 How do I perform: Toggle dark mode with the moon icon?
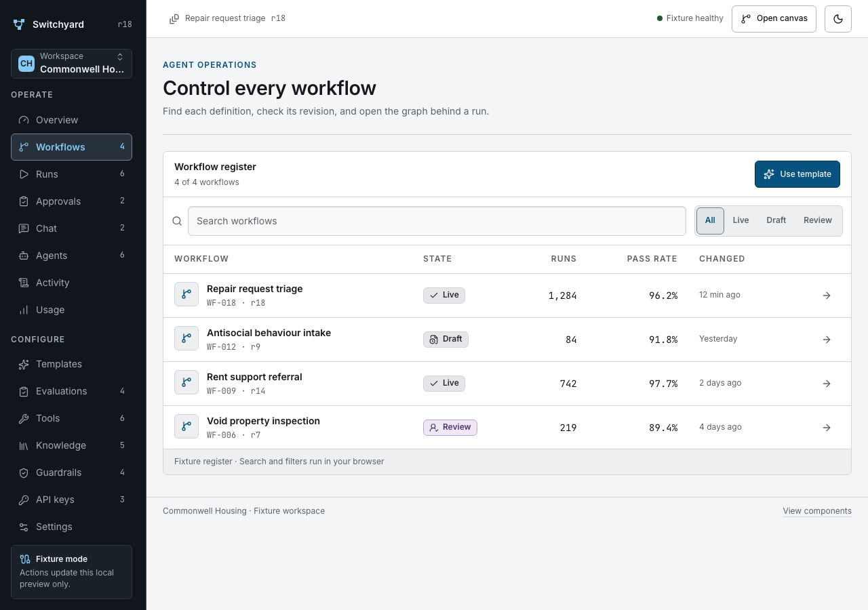837,19
